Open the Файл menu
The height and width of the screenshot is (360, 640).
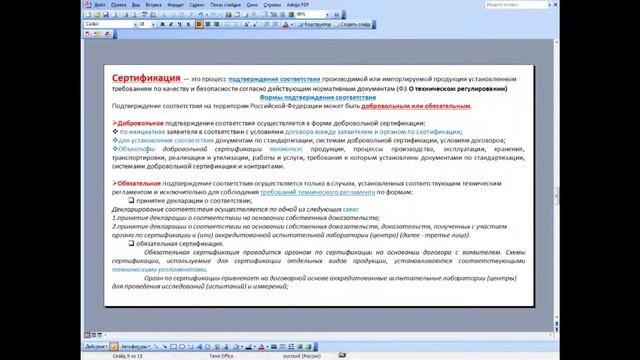coord(100,5)
